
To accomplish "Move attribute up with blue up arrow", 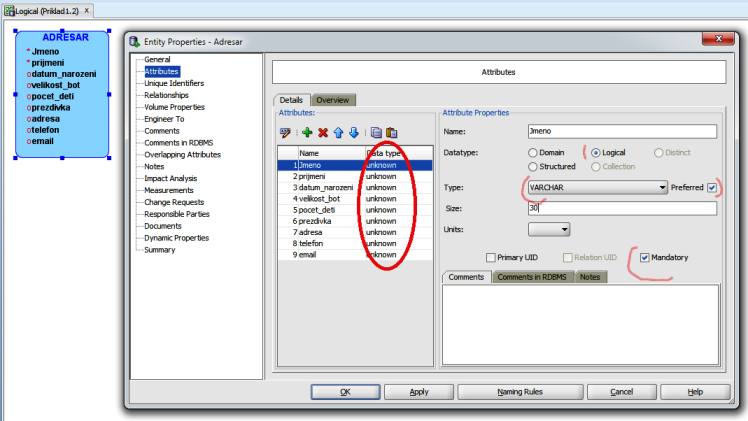I will pyautogui.click(x=338, y=132).
